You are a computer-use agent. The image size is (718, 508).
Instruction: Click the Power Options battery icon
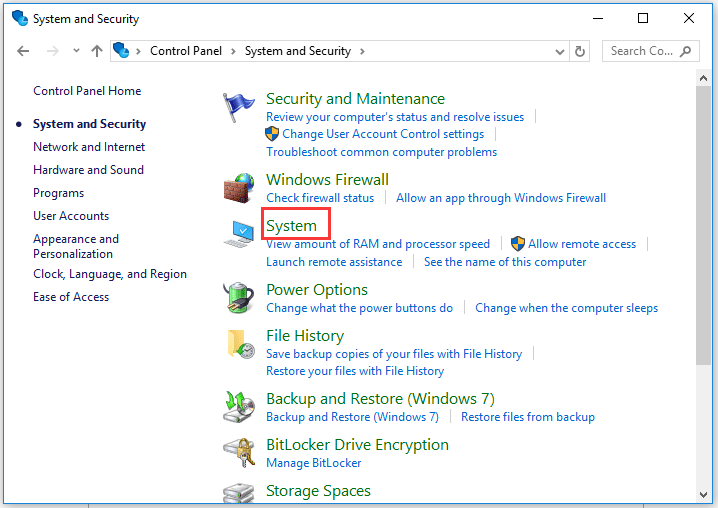click(239, 298)
